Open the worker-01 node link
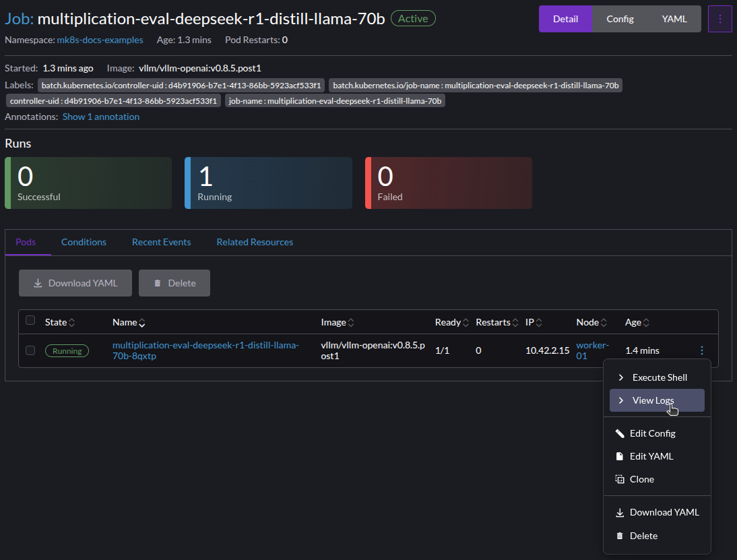The image size is (737, 560). pos(592,350)
